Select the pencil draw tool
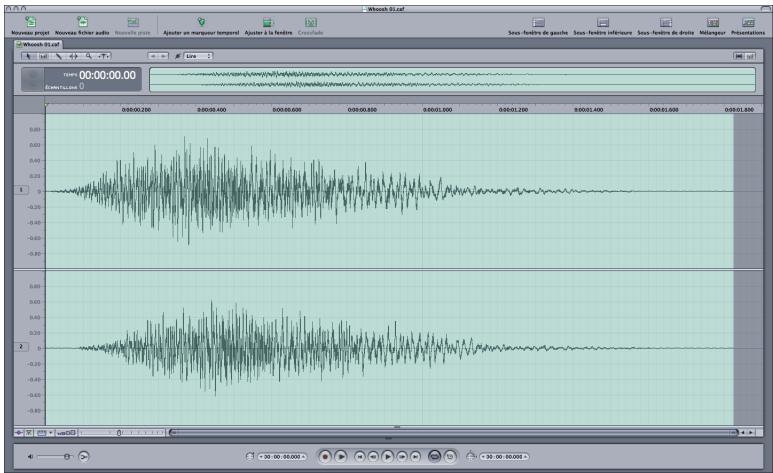The height and width of the screenshot is (473, 773). pyautogui.click(x=59, y=56)
